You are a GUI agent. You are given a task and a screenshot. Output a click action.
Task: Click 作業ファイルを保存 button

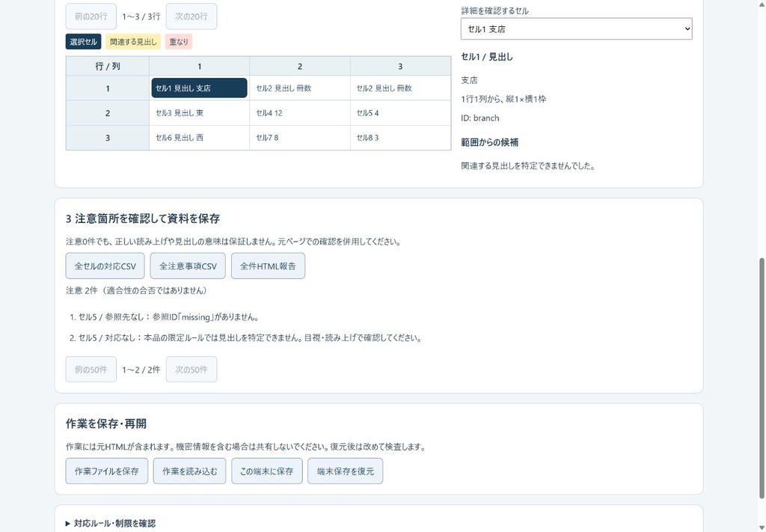[106, 471]
